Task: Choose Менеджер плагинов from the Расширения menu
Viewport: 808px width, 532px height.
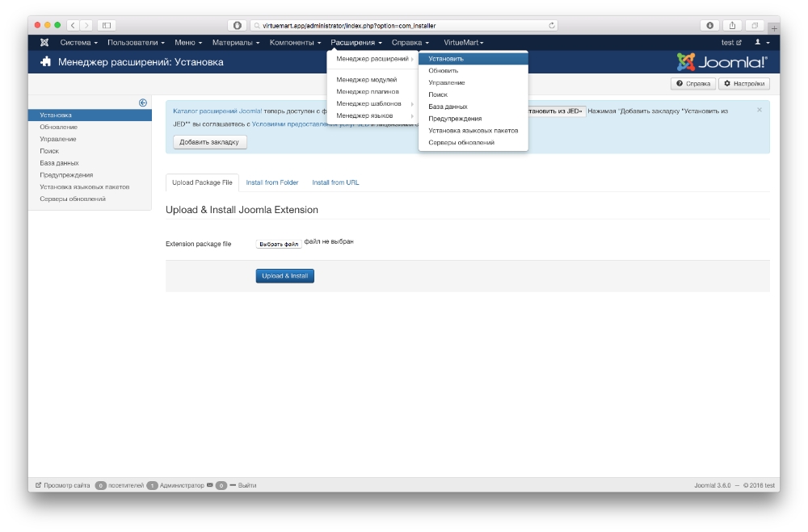Action: (367, 91)
